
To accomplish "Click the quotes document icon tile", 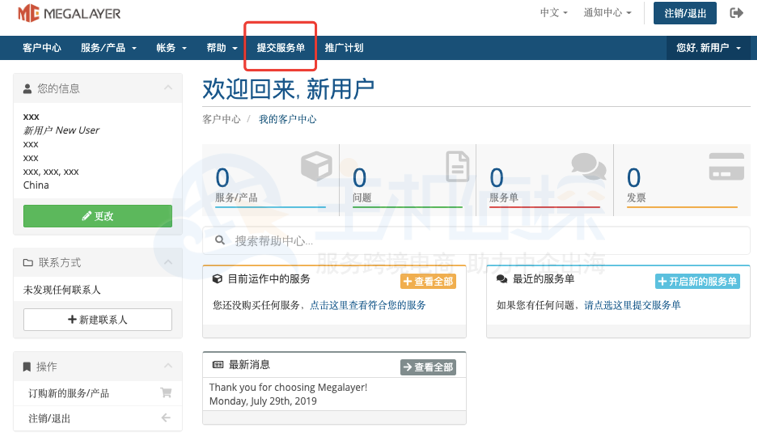I will coord(456,167).
